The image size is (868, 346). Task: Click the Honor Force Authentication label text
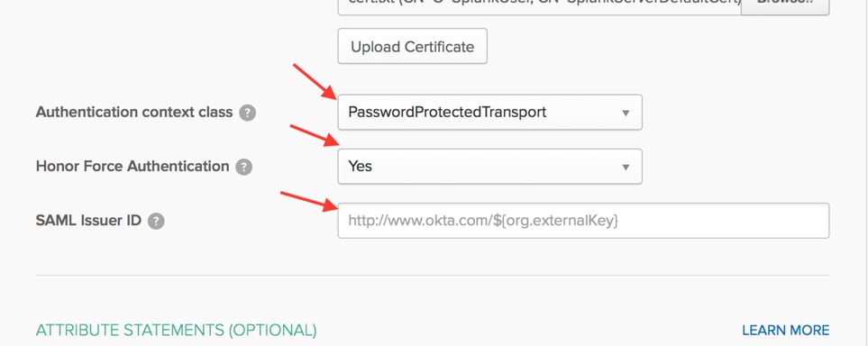tap(132, 166)
